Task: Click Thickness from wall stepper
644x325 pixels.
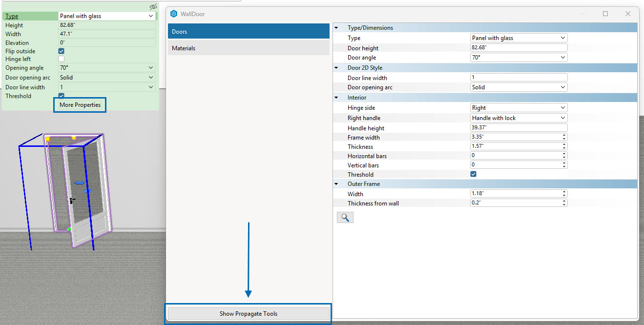Action: [564, 203]
